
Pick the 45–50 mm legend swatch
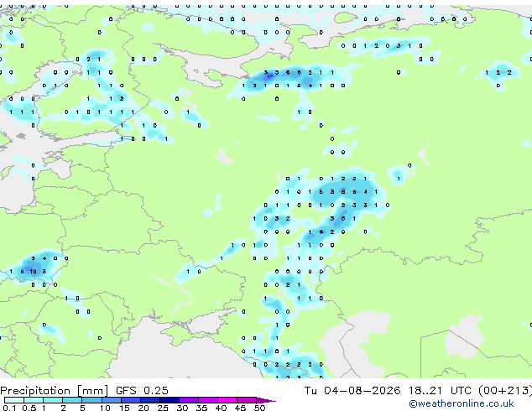(247, 400)
